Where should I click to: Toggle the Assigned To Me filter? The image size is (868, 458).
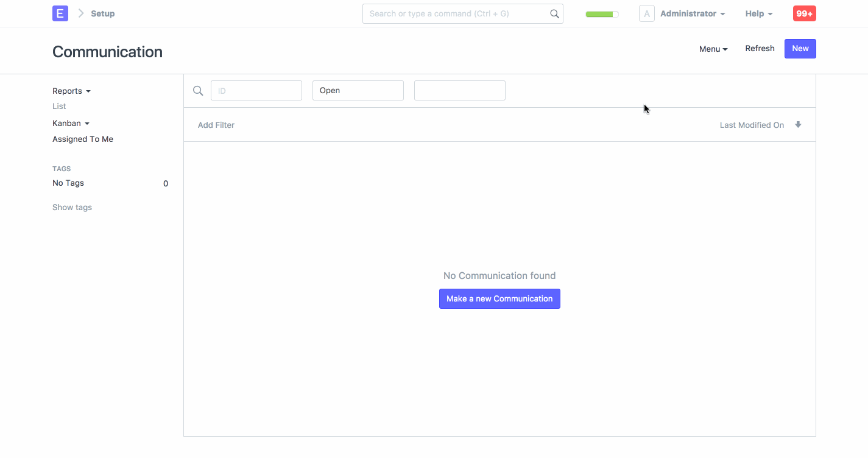(82, 139)
